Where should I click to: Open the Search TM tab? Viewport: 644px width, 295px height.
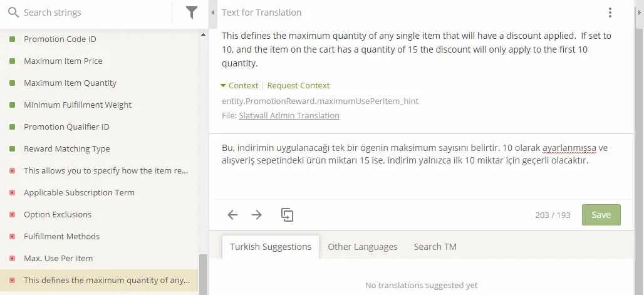pyautogui.click(x=435, y=247)
